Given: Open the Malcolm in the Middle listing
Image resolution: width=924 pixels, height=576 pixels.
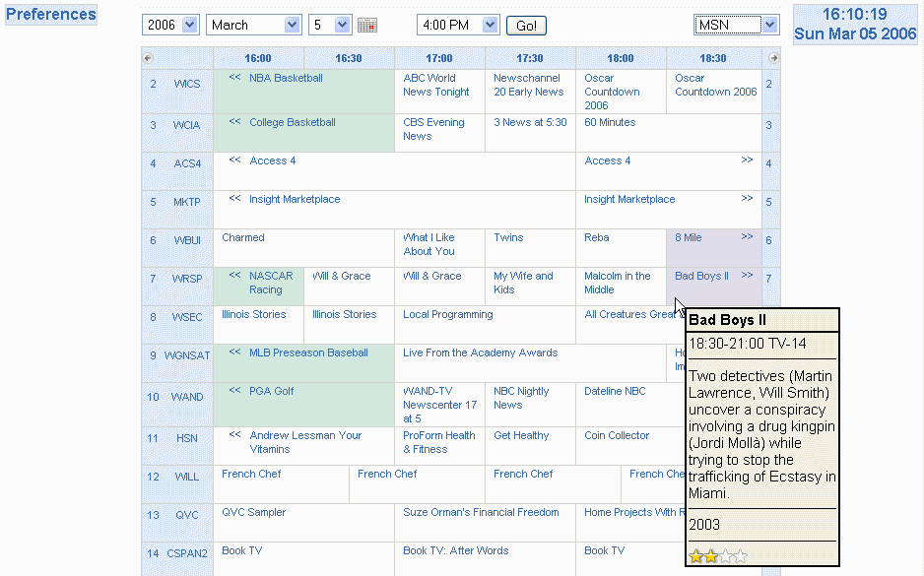Looking at the screenshot, I should coord(617,283).
